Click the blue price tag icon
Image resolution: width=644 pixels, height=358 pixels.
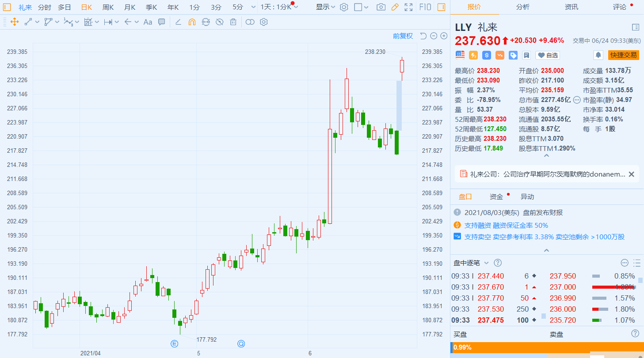513,55
